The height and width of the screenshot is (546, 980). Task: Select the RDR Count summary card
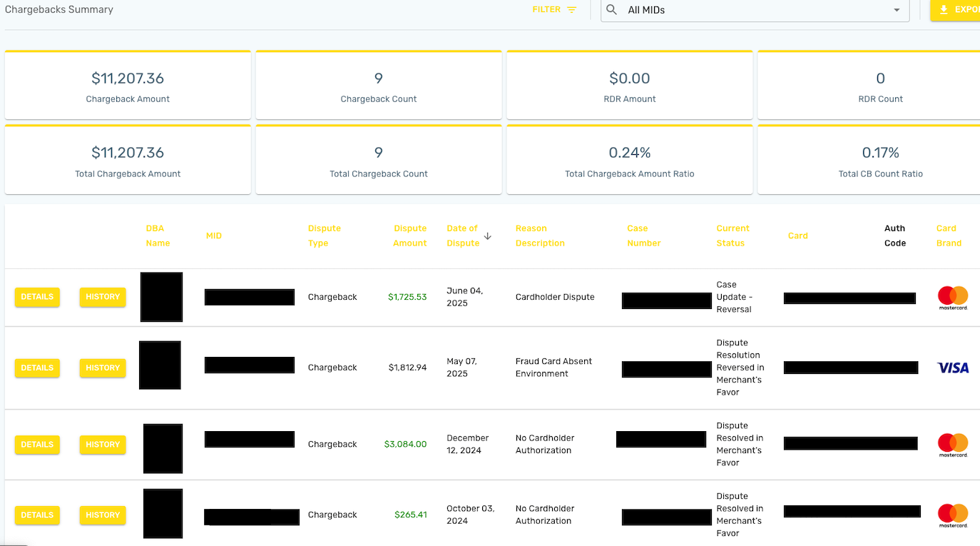point(869,85)
